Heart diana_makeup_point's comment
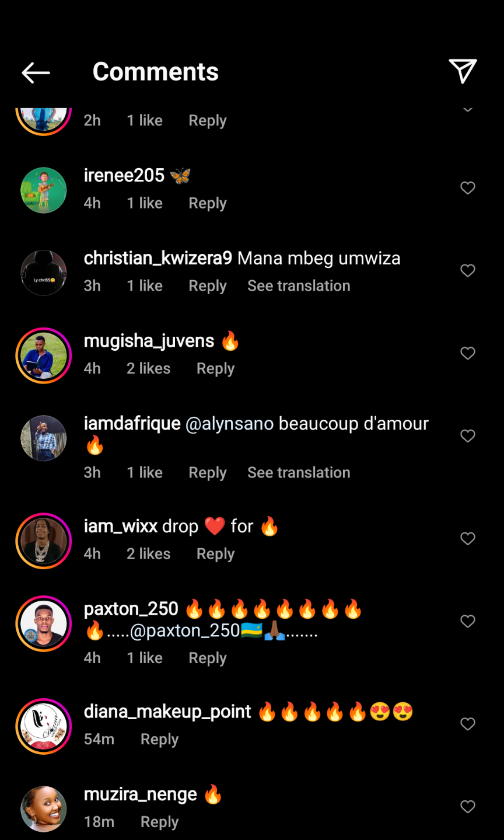504x840 pixels. pyautogui.click(x=468, y=724)
